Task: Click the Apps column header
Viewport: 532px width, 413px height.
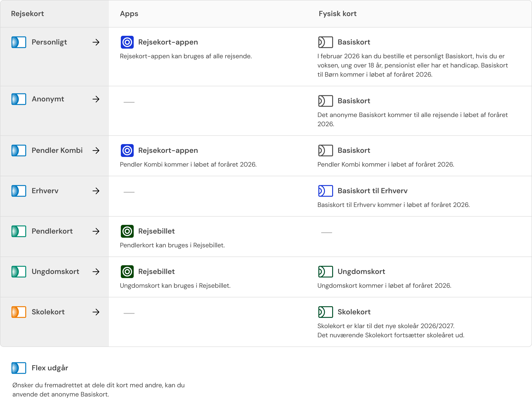Action: (129, 14)
